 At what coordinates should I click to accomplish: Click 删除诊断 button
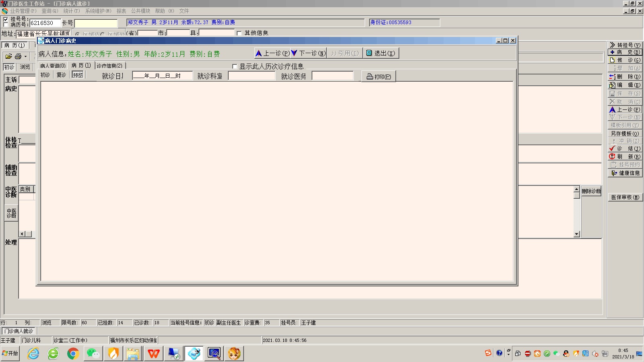[x=591, y=191]
